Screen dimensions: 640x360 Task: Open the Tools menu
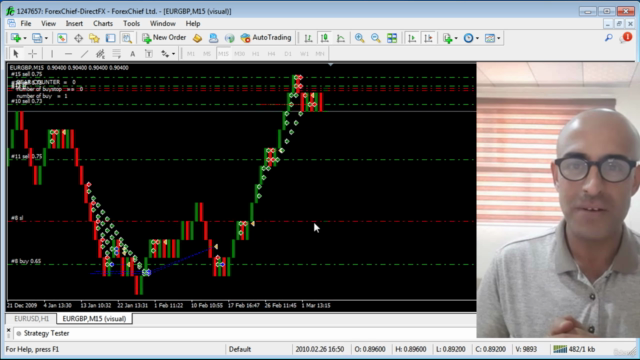click(x=131, y=24)
